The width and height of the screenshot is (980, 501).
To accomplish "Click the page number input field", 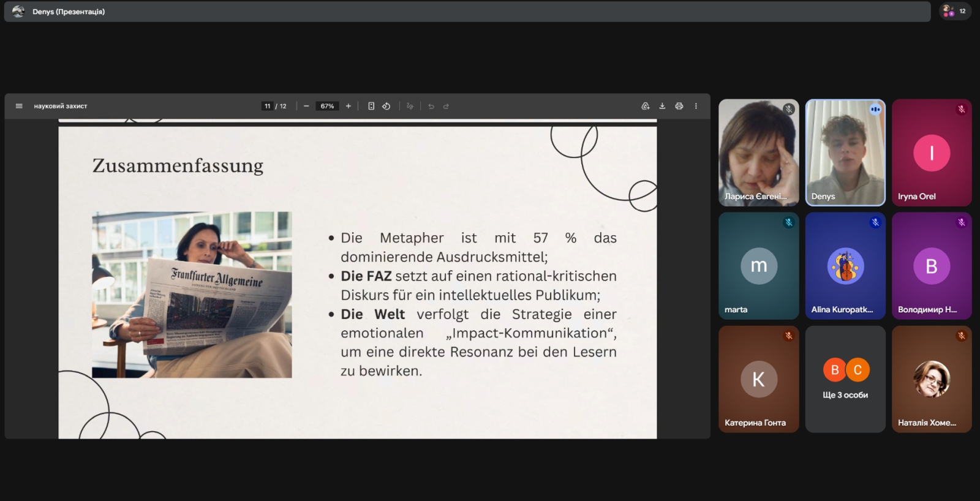I will 267,106.
